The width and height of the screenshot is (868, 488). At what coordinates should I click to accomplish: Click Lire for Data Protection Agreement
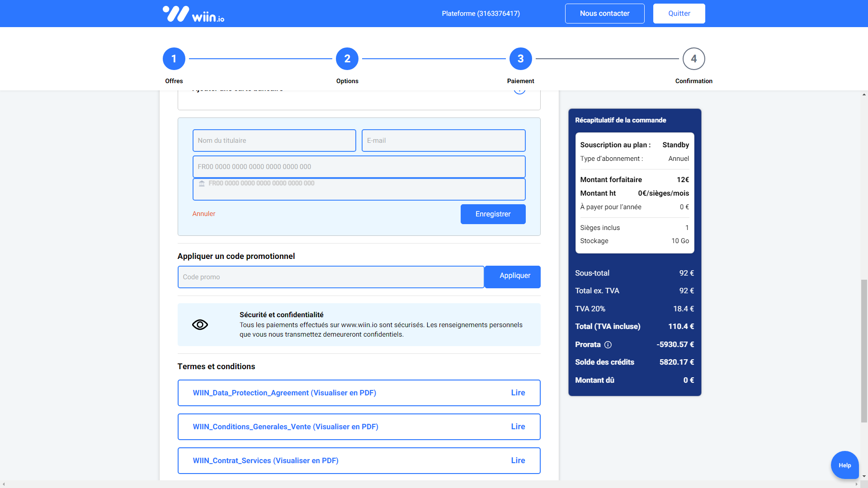coord(518,393)
